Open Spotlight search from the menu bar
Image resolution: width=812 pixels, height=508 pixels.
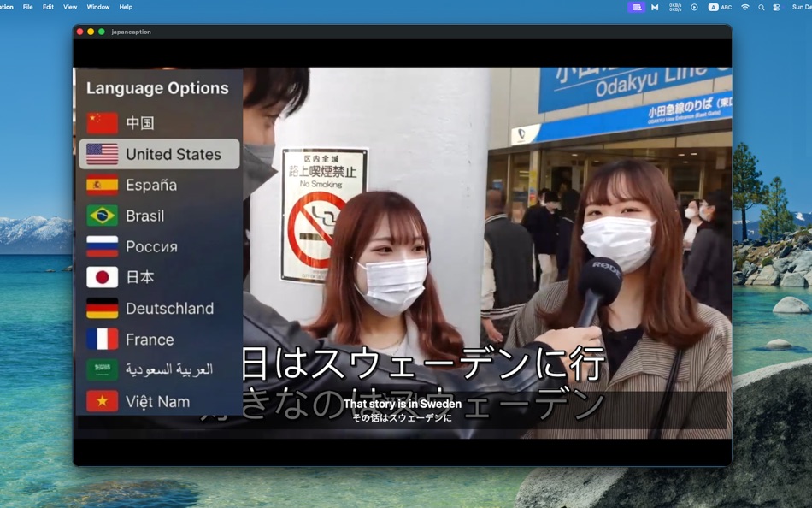tap(762, 7)
